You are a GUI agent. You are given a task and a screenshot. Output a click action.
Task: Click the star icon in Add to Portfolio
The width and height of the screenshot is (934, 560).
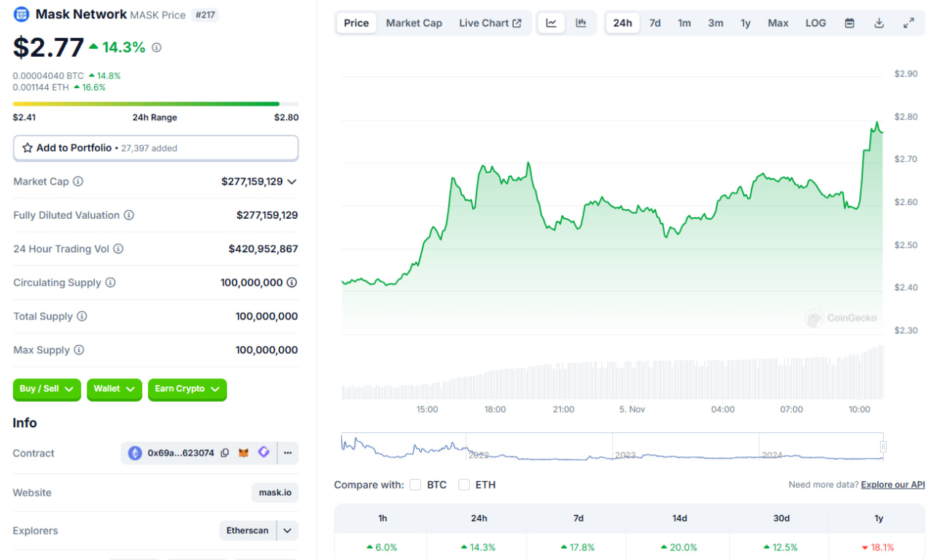coord(28,148)
